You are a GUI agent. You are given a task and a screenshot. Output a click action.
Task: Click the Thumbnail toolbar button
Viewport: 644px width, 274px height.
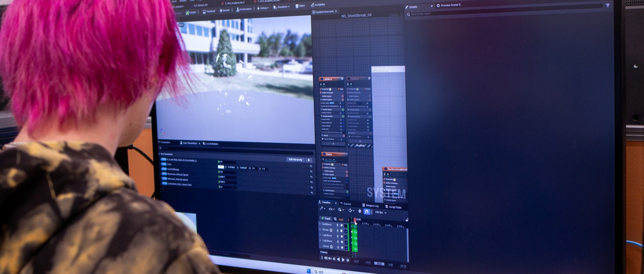click(208, 11)
